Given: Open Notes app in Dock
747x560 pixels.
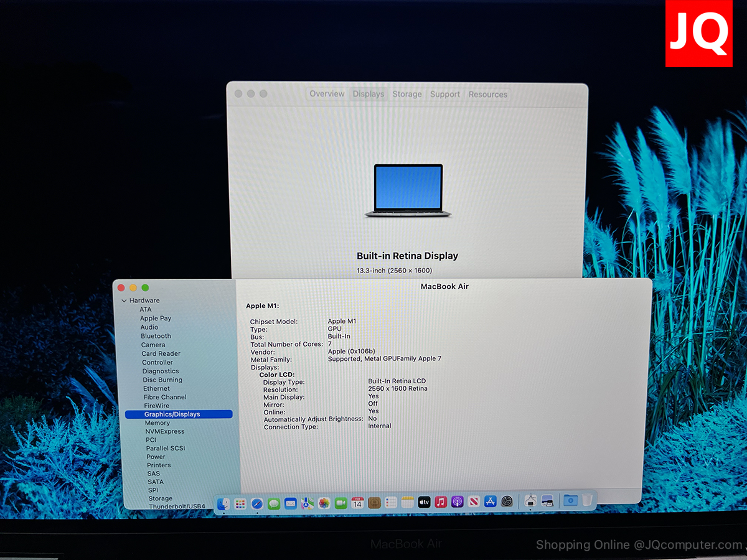Looking at the screenshot, I should 408,502.
